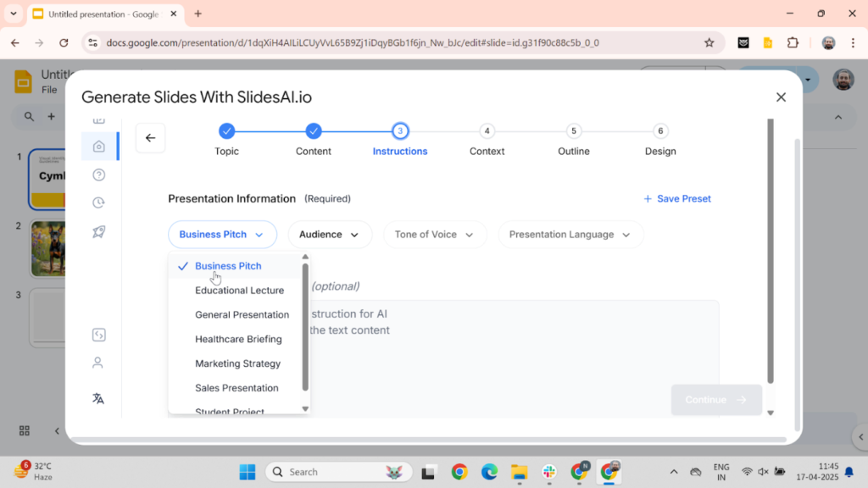Open the history clock sidebar icon
Viewport: 868px width, 488px height.
99,202
